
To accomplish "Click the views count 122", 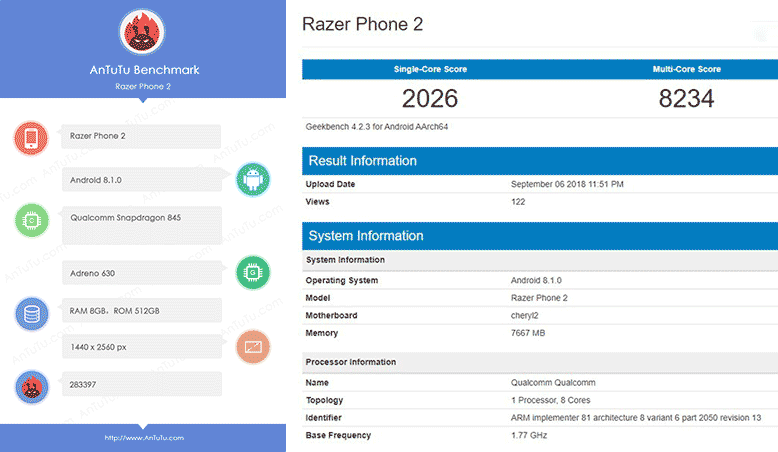I will 518,201.
